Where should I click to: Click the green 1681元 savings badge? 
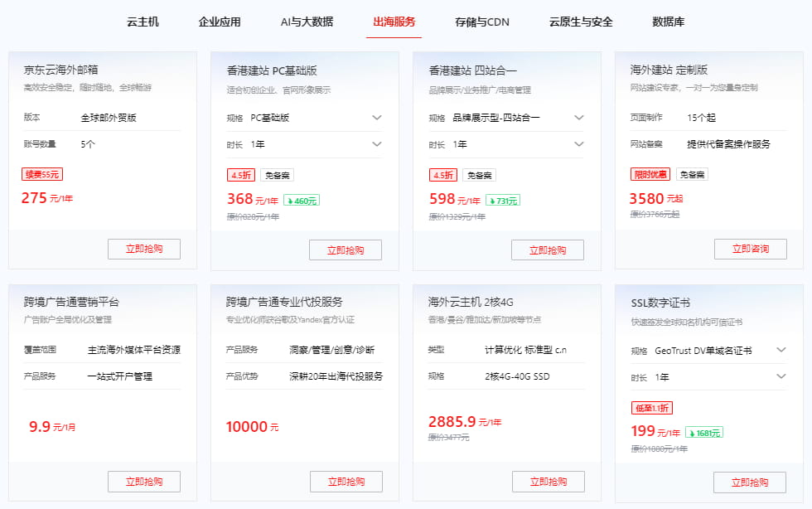[704, 432]
